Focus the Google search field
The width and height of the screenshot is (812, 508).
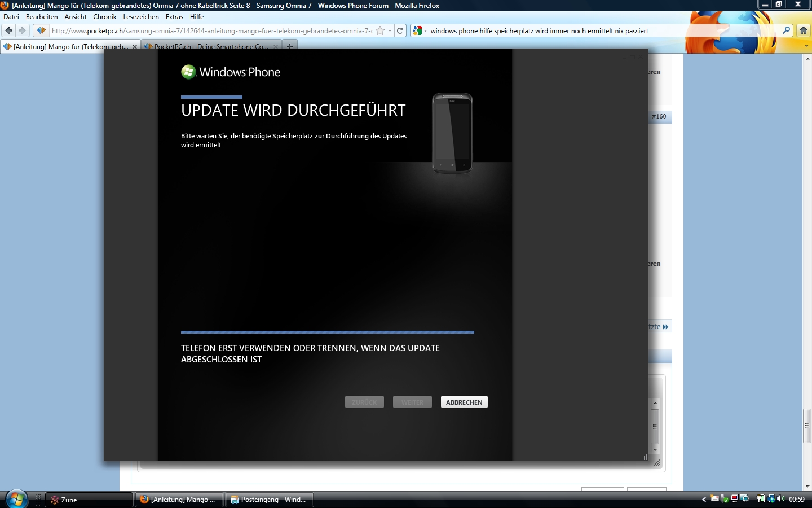point(603,30)
